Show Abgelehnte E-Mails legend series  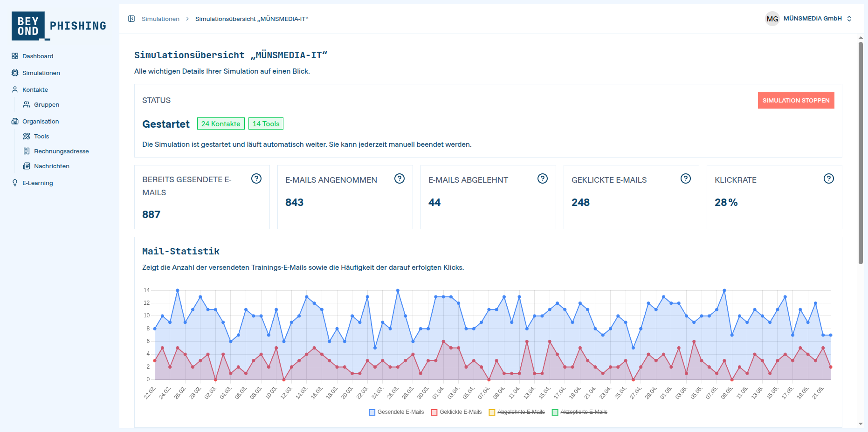(517, 412)
